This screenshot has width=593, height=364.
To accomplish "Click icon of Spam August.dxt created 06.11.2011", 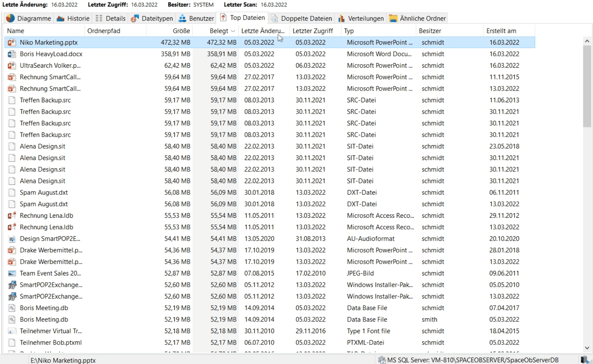I will pyautogui.click(x=12, y=193).
